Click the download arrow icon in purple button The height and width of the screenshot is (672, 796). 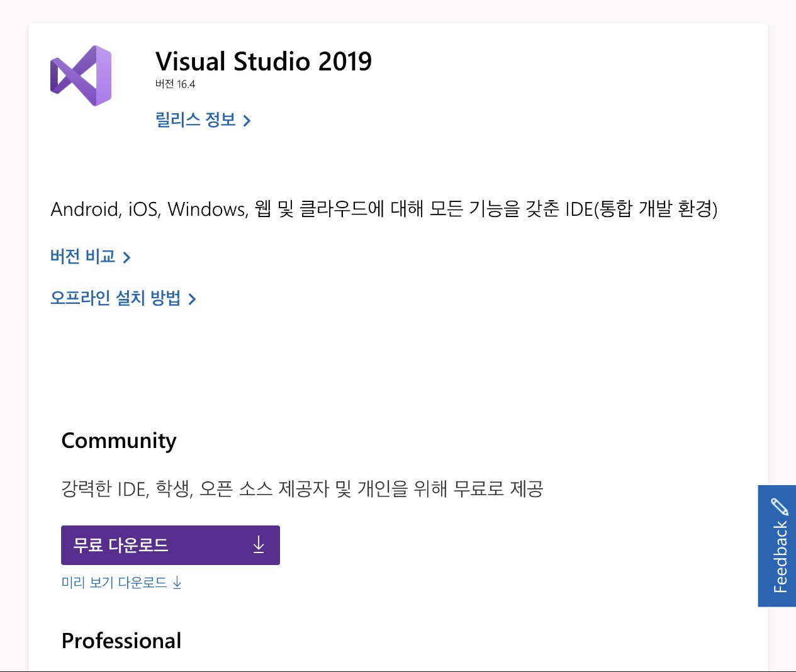point(259,545)
